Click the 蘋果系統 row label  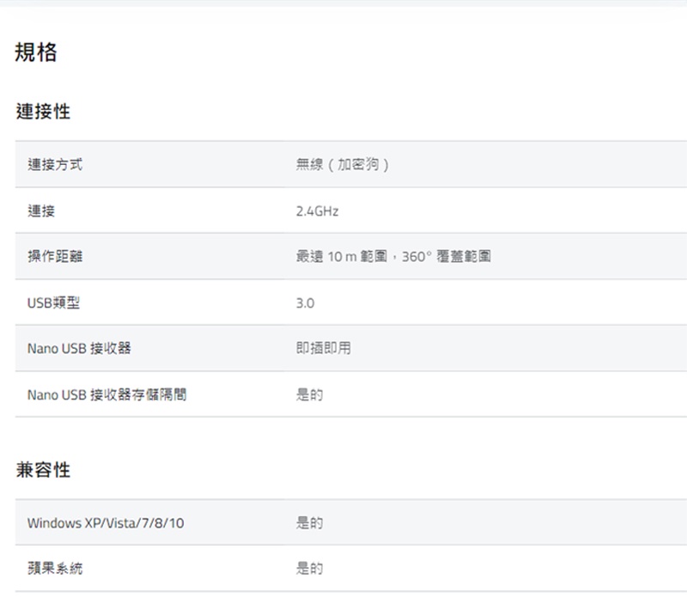pos(55,569)
